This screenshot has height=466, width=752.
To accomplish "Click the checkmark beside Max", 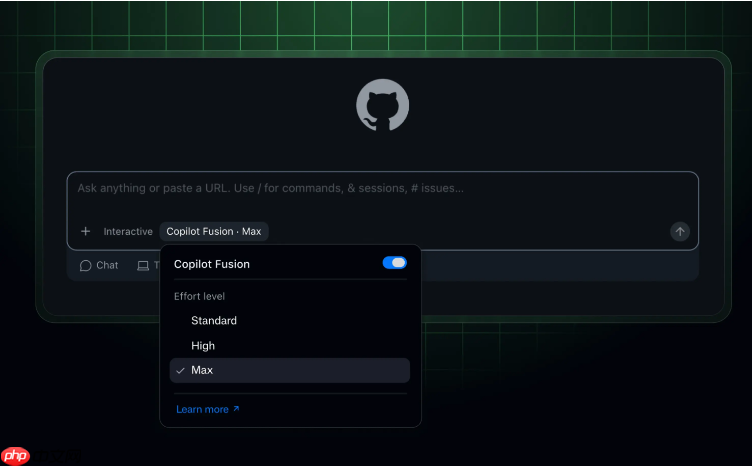I will tap(180, 371).
